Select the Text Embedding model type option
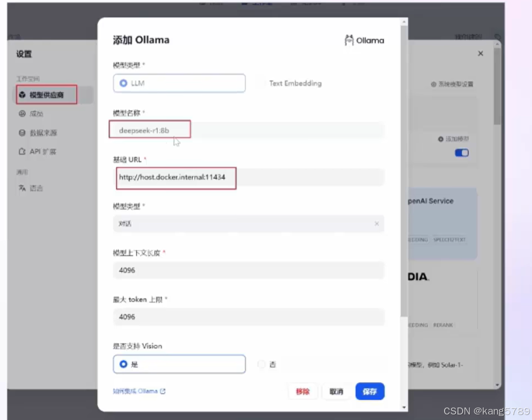Image resolution: width=532 pixels, height=420 pixels. [x=295, y=83]
